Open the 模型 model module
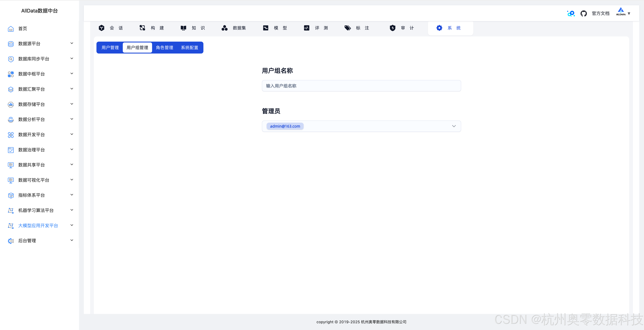Image resolution: width=644 pixels, height=330 pixels. point(266,28)
